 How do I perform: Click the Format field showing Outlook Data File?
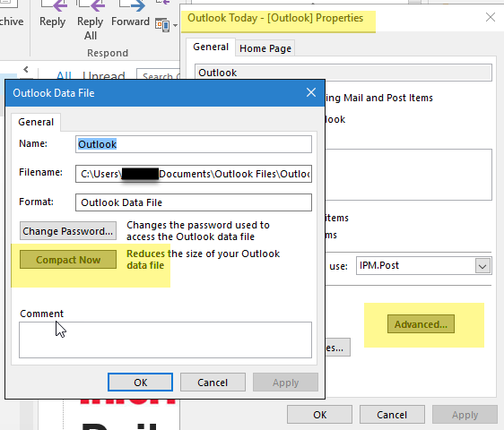coord(194,202)
